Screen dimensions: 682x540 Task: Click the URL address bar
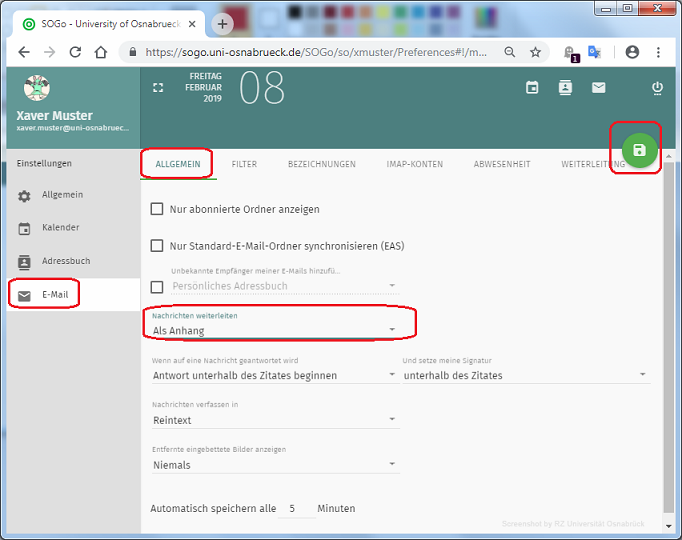(x=316, y=52)
